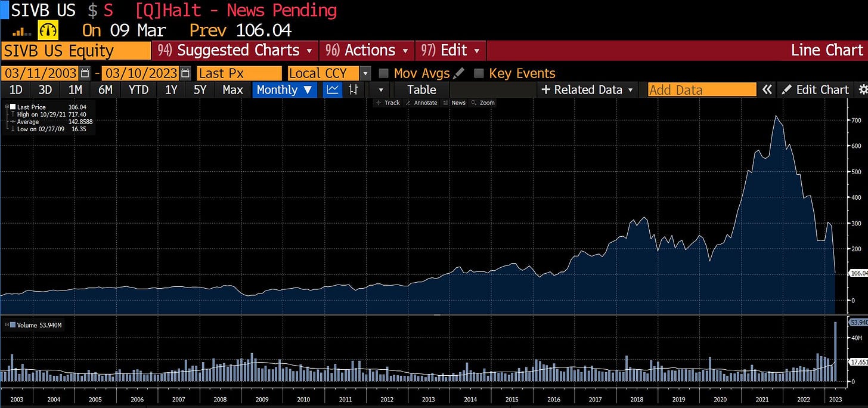868x408 pixels.
Task: Click the Line Chart title label
Action: 827,50
